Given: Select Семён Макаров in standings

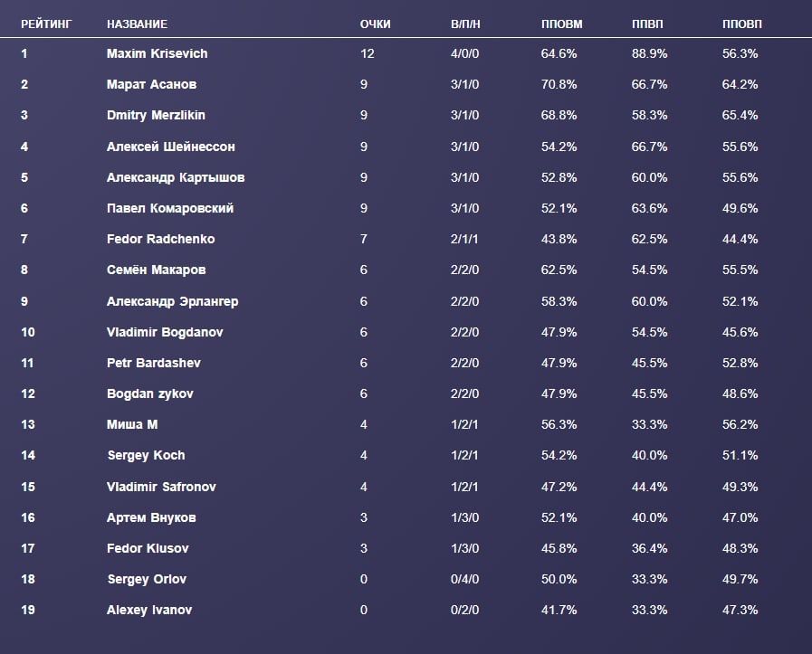Looking at the screenshot, I should 156,270.
